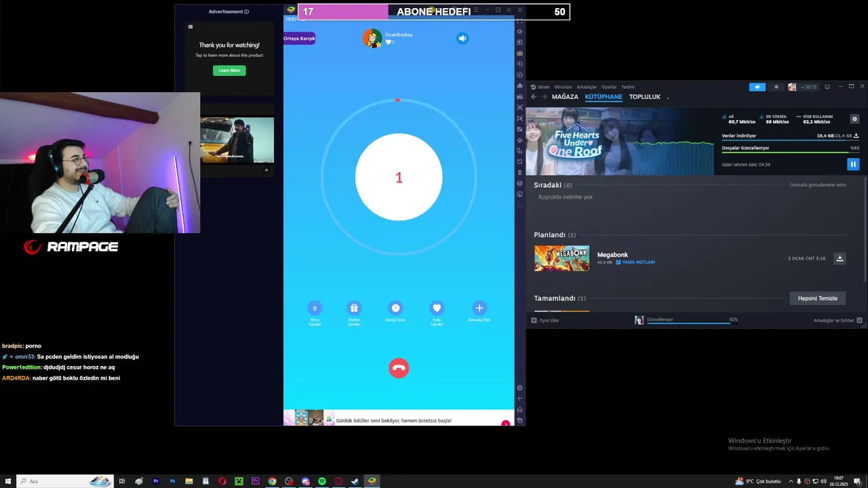The width and height of the screenshot is (868, 488).
Task: Collapse BlueStacks sidebar with double chevron
Action: [x=519, y=9]
